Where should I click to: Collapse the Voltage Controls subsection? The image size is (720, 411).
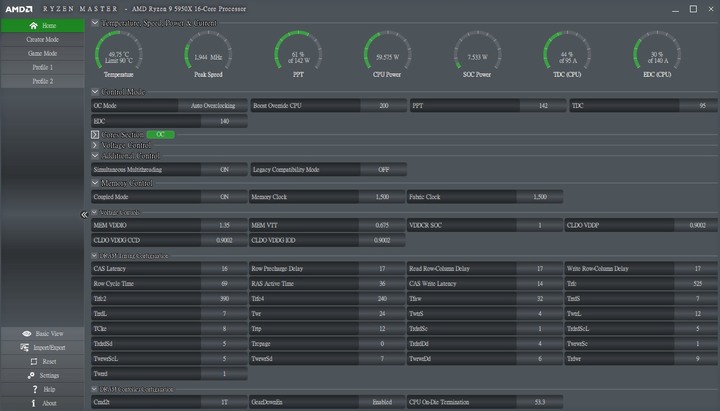(x=94, y=212)
